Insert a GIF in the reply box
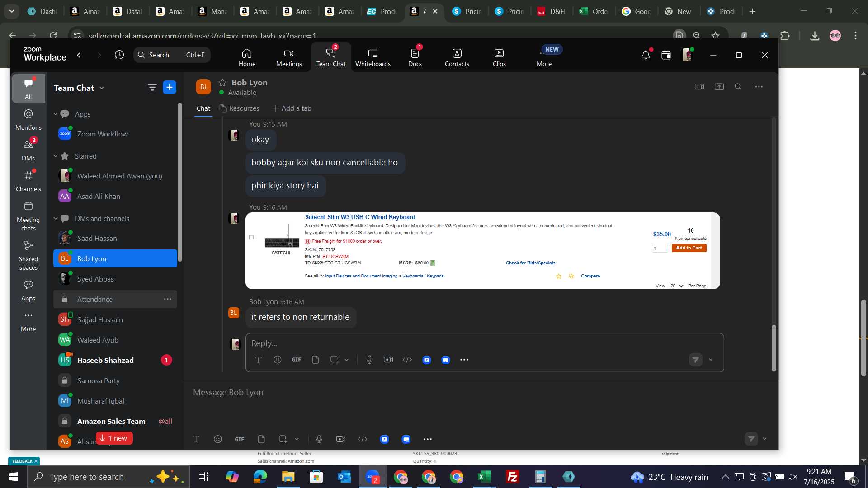Viewport: 868px width, 488px height. (297, 360)
